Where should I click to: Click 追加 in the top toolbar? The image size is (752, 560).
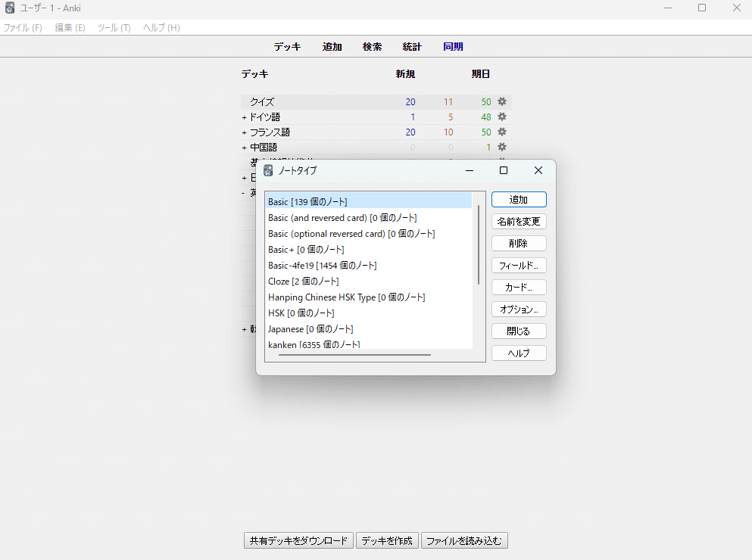click(332, 46)
